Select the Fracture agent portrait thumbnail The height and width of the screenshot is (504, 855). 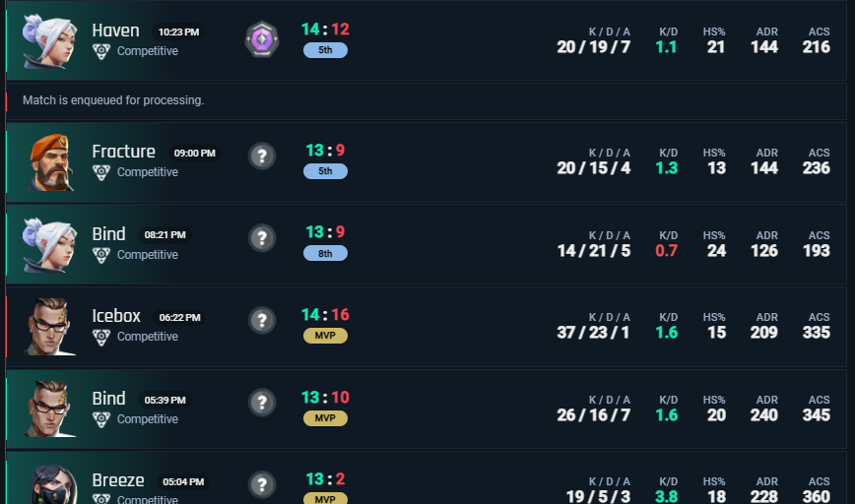[49, 161]
